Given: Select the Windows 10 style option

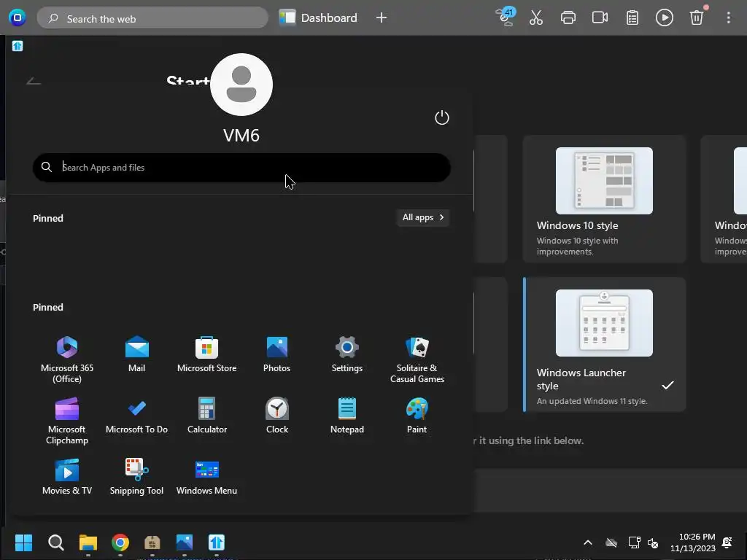Looking at the screenshot, I should click(x=604, y=199).
